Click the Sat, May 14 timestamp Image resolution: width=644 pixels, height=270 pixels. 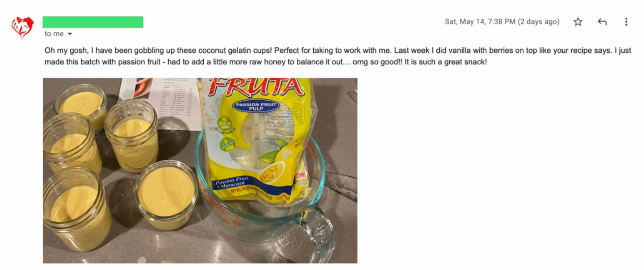click(x=502, y=22)
